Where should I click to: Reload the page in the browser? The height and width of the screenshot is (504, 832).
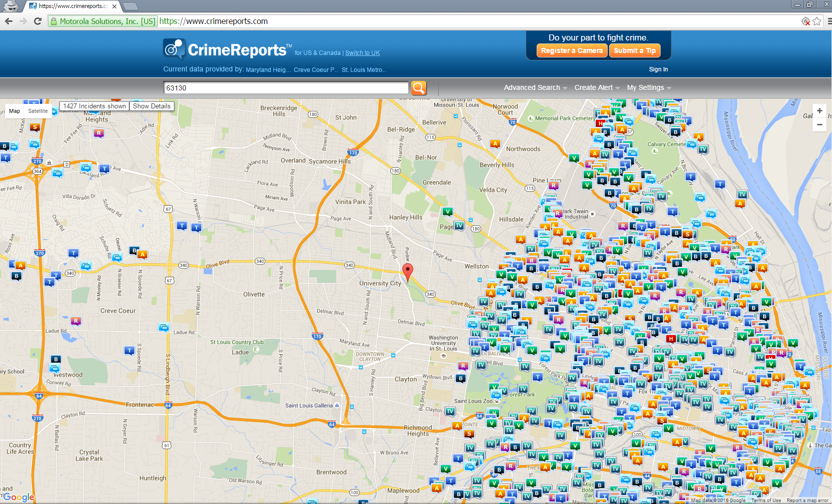pyautogui.click(x=37, y=21)
